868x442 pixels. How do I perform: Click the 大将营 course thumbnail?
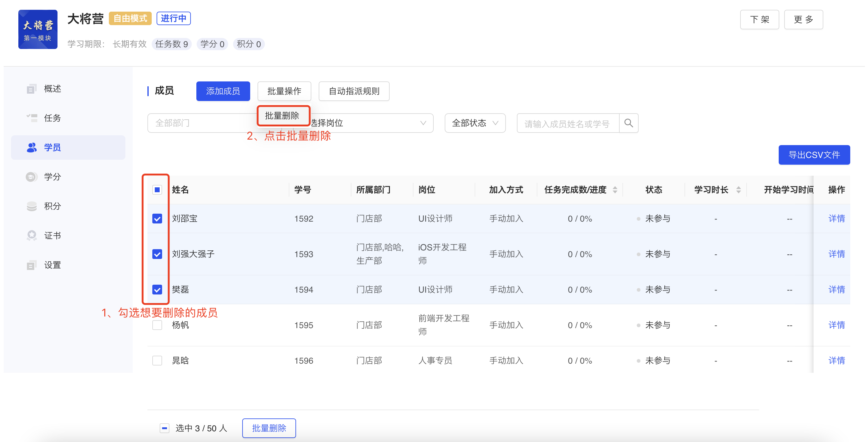[x=38, y=29]
